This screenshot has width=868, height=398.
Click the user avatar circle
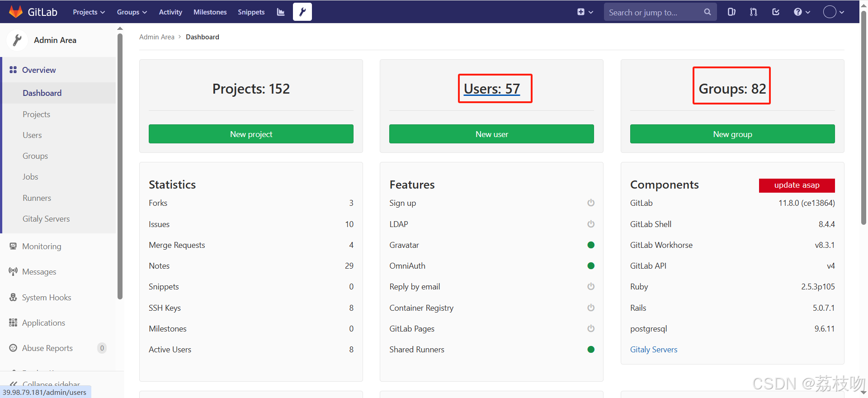[830, 12]
